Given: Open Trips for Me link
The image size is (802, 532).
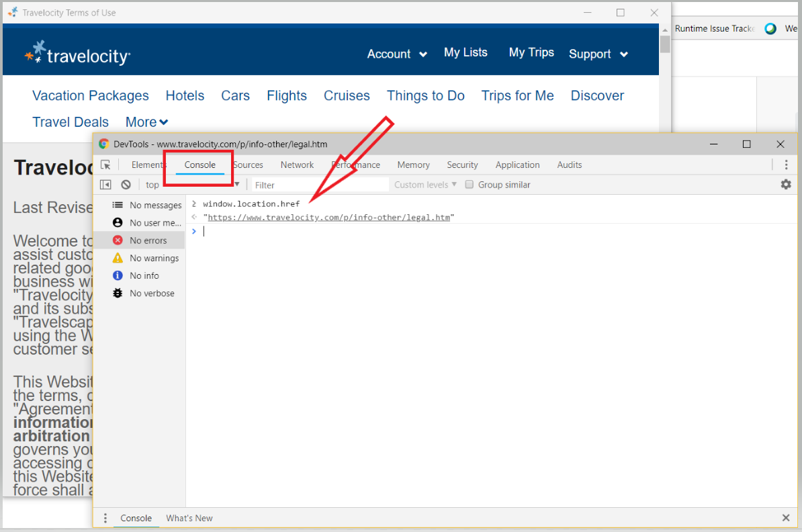Looking at the screenshot, I should click(x=518, y=95).
